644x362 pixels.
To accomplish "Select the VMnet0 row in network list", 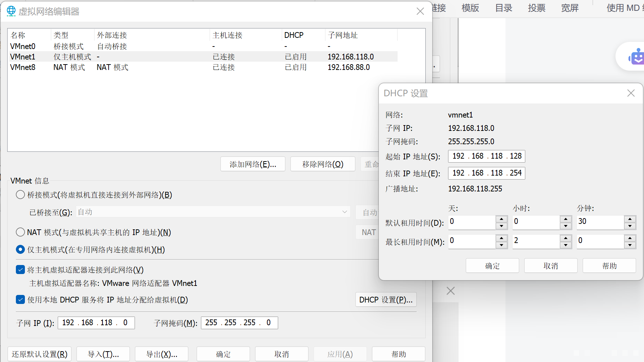I will point(202,46).
